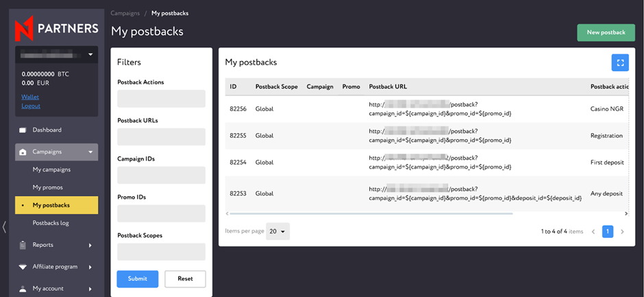Click the Campaigns icon in sidebar

pyautogui.click(x=23, y=152)
